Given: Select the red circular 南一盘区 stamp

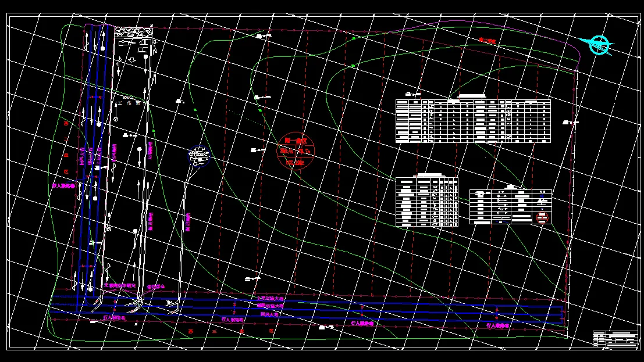Looking at the screenshot, I should pyautogui.click(x=296, y=151).
